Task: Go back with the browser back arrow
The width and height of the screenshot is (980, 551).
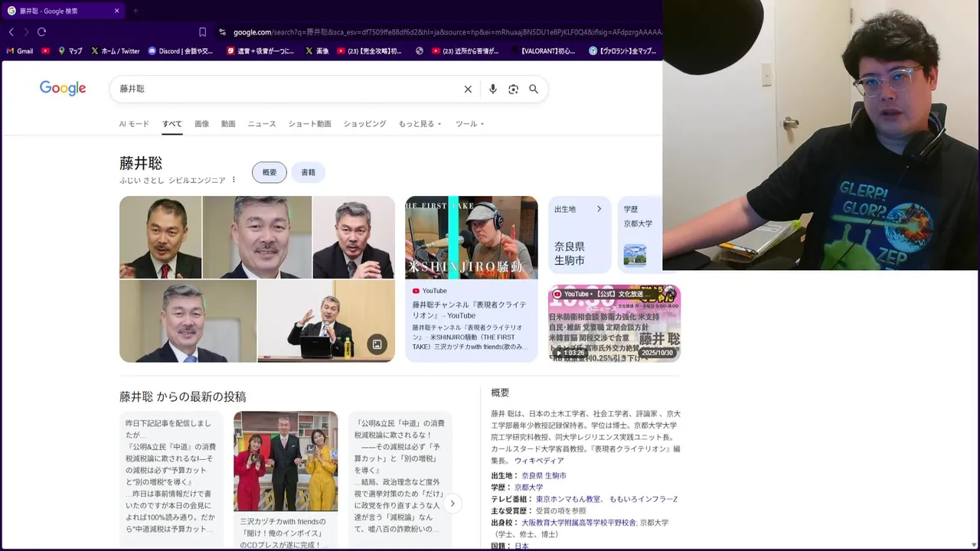Action: [11, 32]
